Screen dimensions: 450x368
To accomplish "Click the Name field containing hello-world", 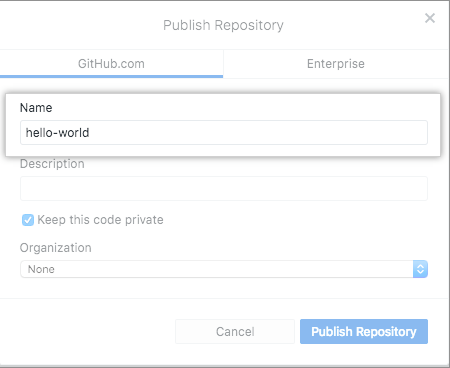I will [x=224, y=133].
